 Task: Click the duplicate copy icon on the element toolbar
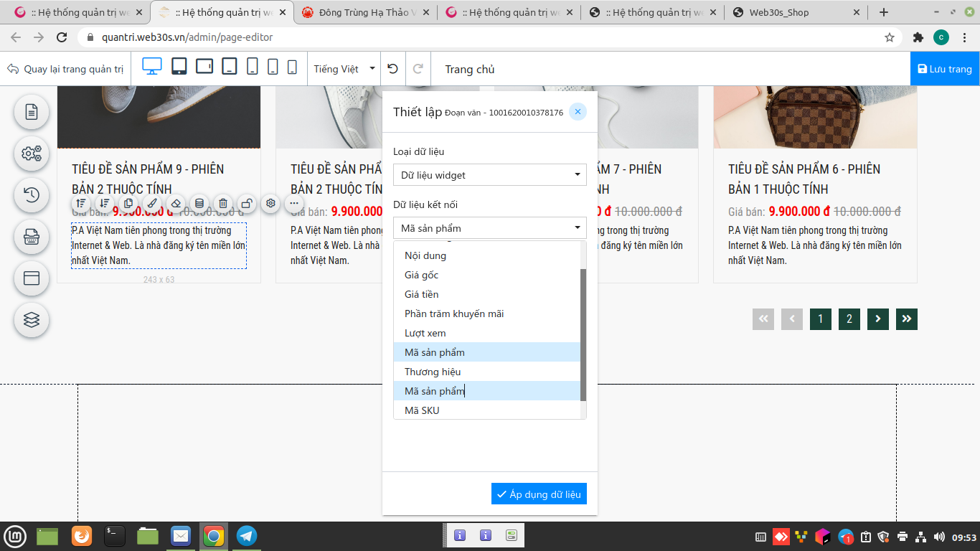tap(128, 203)
